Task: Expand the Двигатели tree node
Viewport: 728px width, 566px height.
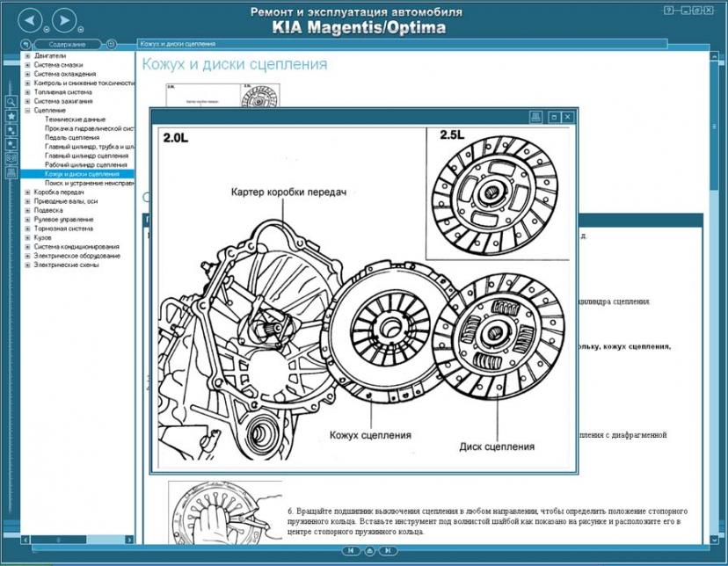Action: tap(27, 55)
